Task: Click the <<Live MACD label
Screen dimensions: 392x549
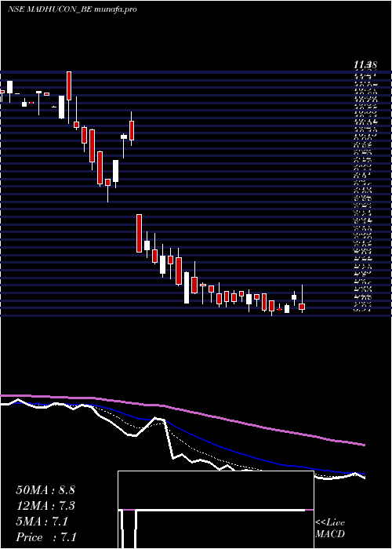Action: (x=330, y=529)
